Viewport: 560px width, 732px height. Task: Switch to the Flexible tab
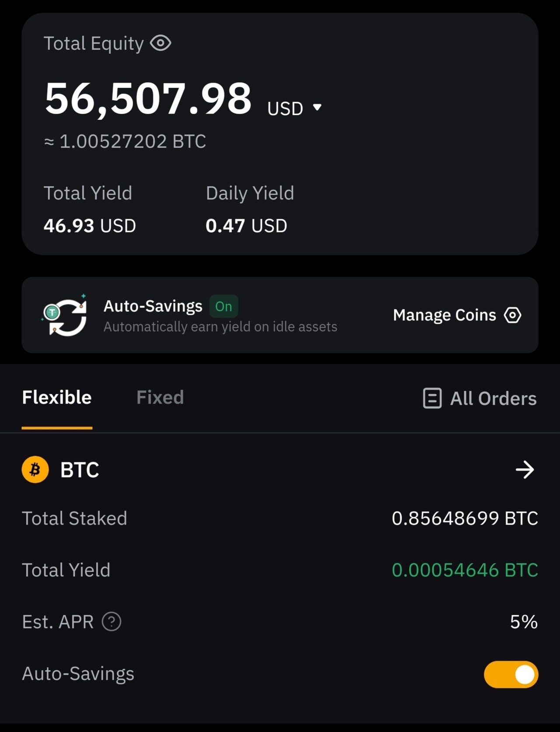point(57,397)
